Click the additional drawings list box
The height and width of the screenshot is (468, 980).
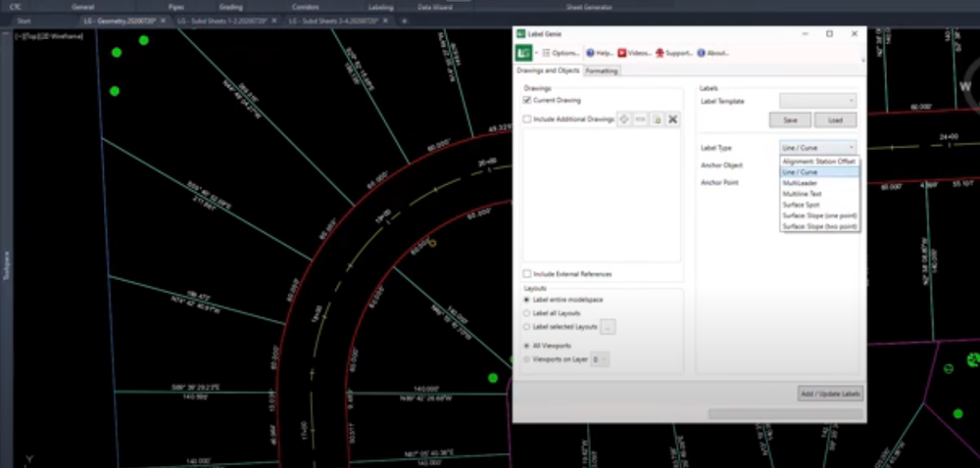point(602,196)
